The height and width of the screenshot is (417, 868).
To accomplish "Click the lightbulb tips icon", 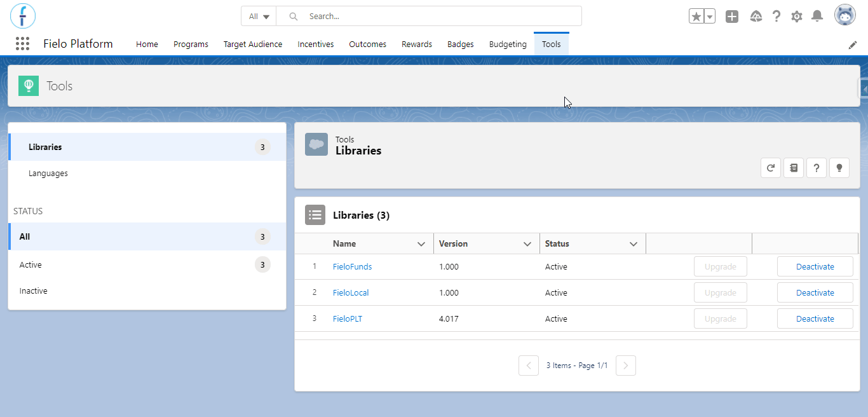I will coord(839,168).
